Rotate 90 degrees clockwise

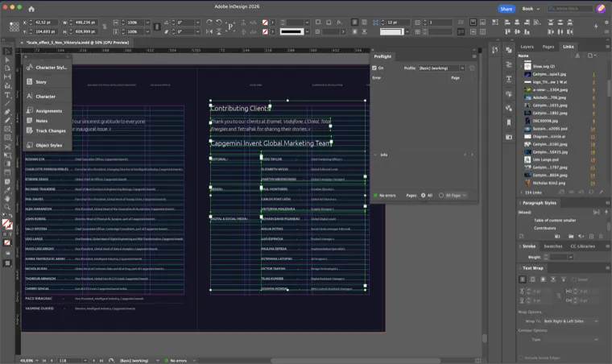click(209, 23)
